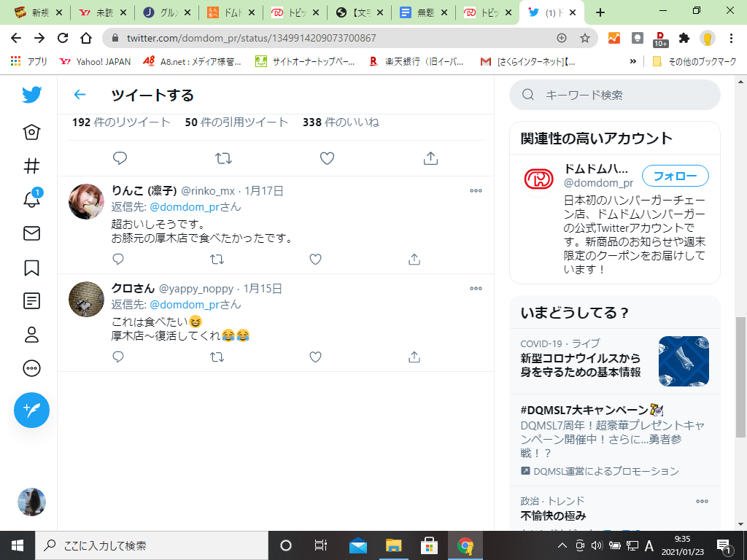Open Windows Start menu
Image resolution: width=747 pixels, height=560 pixels.
(18, 545)
